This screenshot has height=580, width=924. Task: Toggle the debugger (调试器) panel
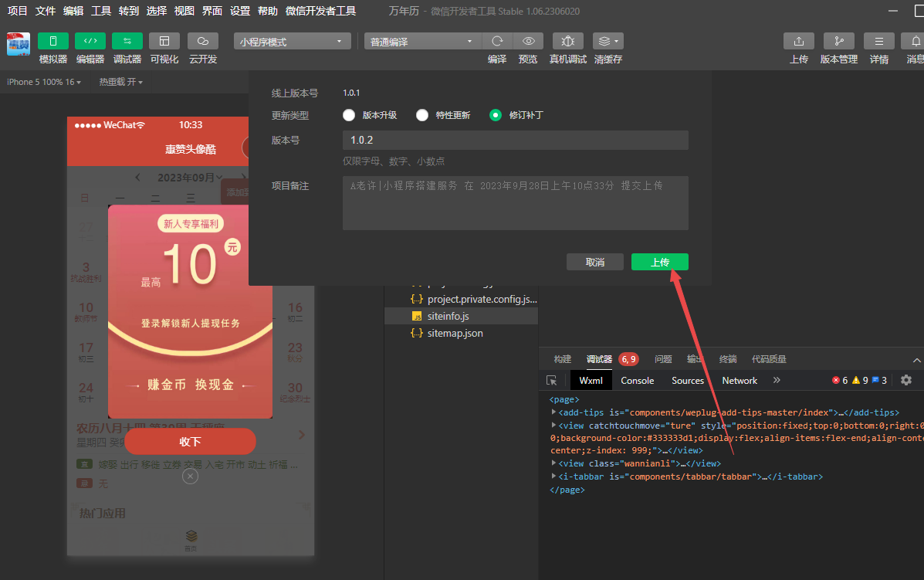click(x=127, y=41)
